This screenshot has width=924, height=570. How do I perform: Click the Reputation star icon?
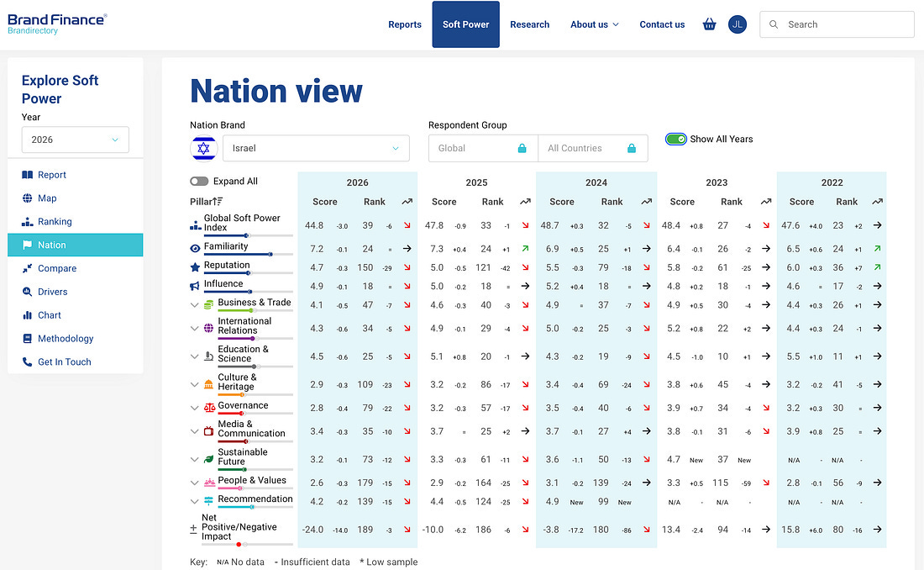195,267
